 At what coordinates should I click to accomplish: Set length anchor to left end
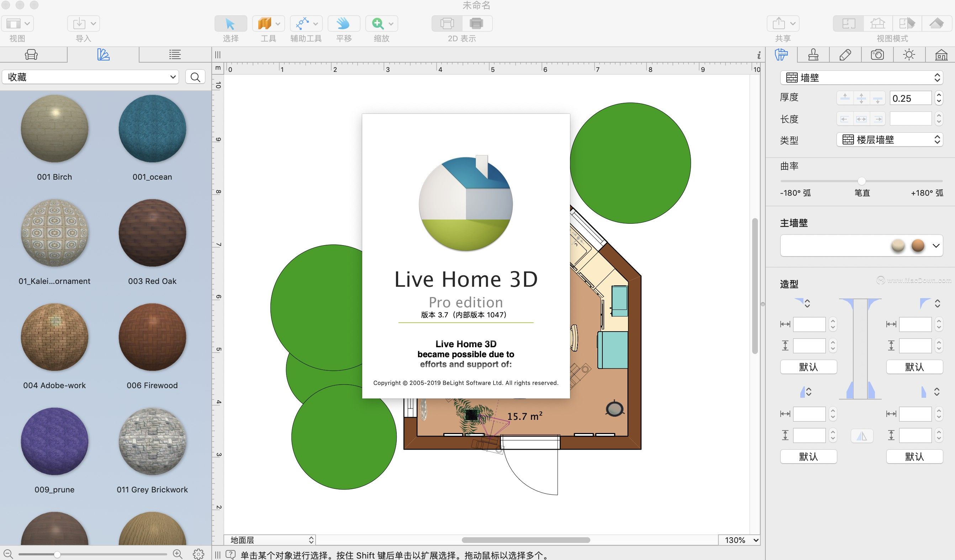[x=845, y=119]
